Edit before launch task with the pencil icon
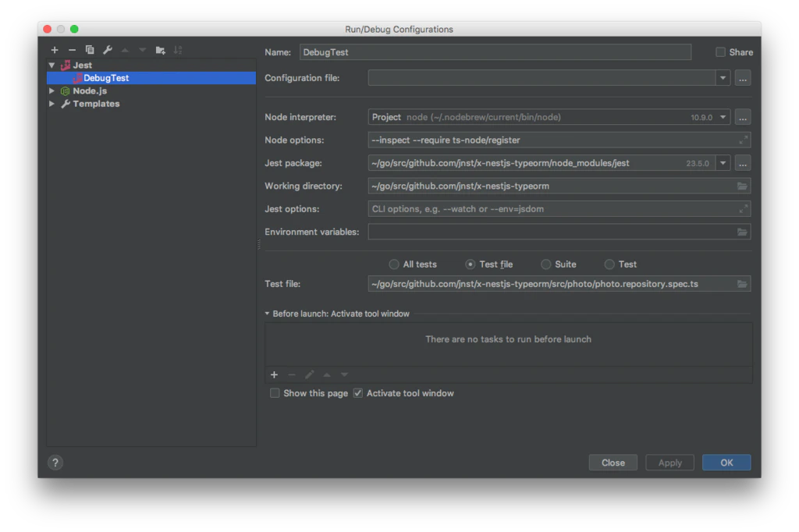The height and width of the screenshot is (532, 799). pos(309,374)
